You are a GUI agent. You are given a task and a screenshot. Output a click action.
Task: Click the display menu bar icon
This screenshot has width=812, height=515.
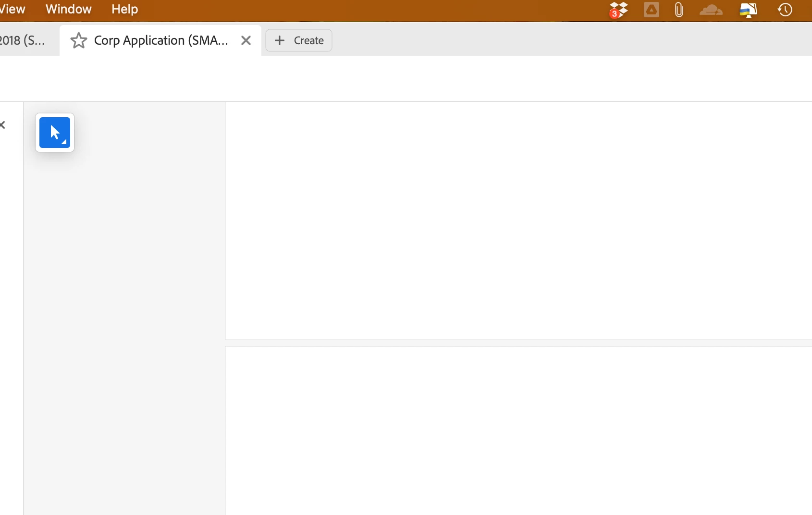click(748, 10)
